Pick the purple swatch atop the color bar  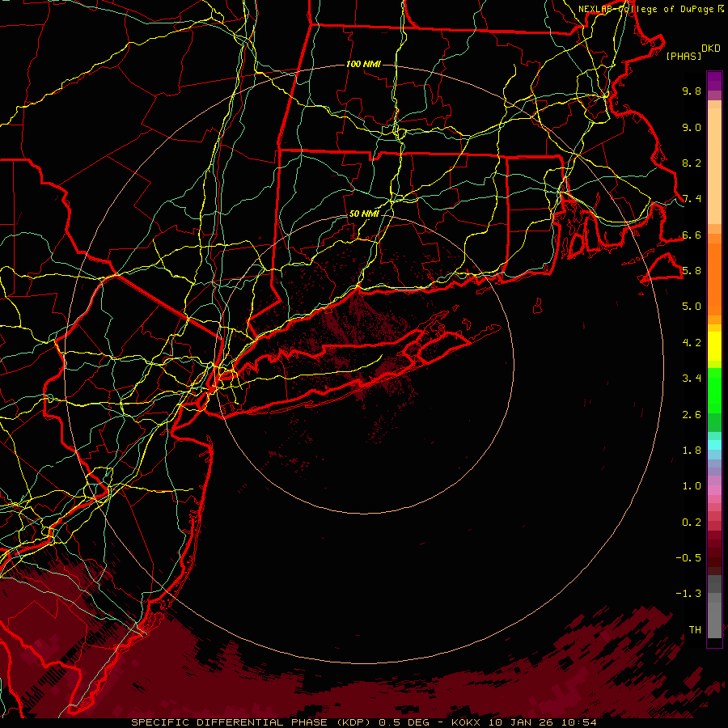click(x=714, y=81)
